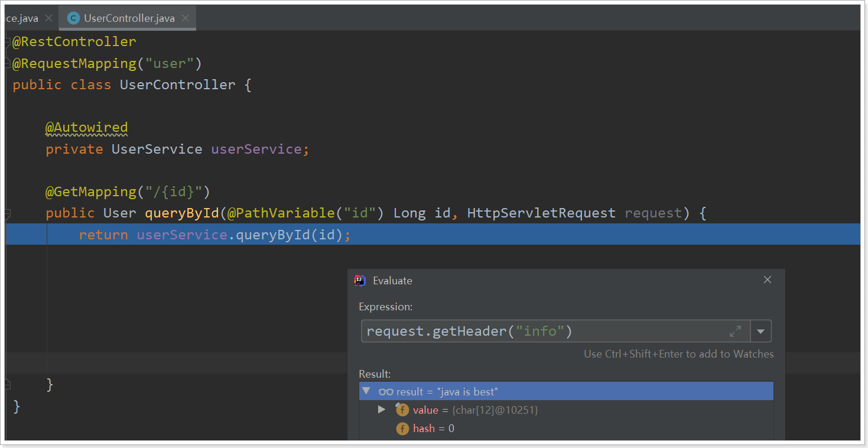Click the @Autowired annotation

click(87, 127)
